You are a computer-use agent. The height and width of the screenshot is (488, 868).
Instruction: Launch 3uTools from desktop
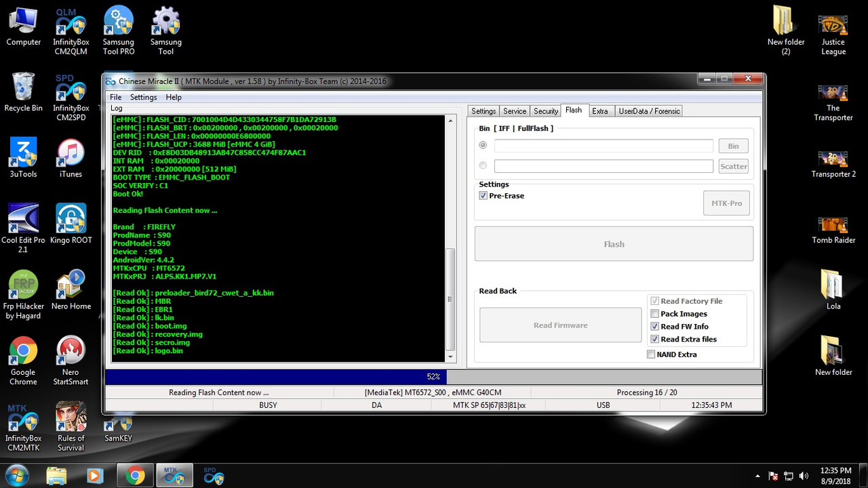coord(23,158)
